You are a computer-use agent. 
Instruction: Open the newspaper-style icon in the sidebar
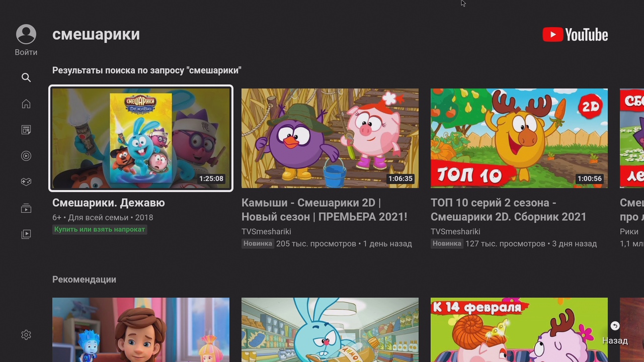(26, 130)
